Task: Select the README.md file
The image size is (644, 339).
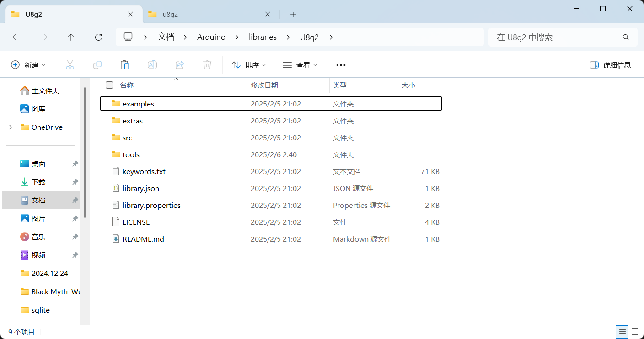Action: (x=143, y=239)
